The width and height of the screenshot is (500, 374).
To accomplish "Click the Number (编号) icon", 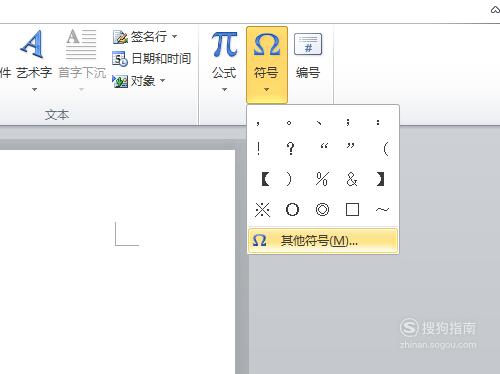I will coord(308,44).
